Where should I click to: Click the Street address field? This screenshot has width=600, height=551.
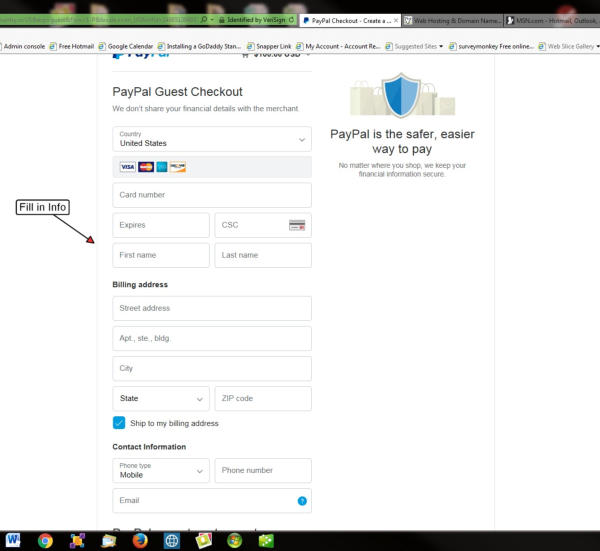(x=211, y=308)
